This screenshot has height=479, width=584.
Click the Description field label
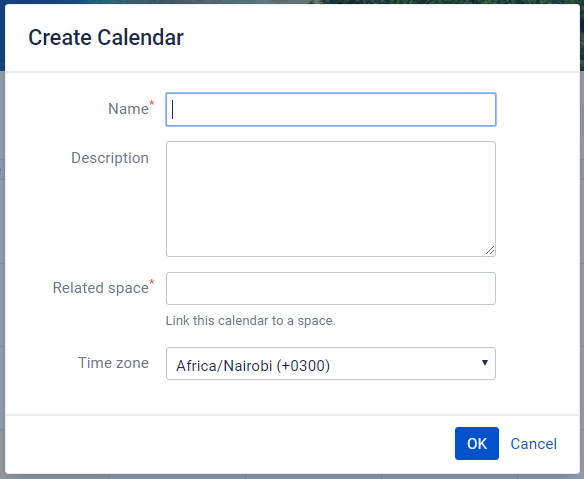110,158
